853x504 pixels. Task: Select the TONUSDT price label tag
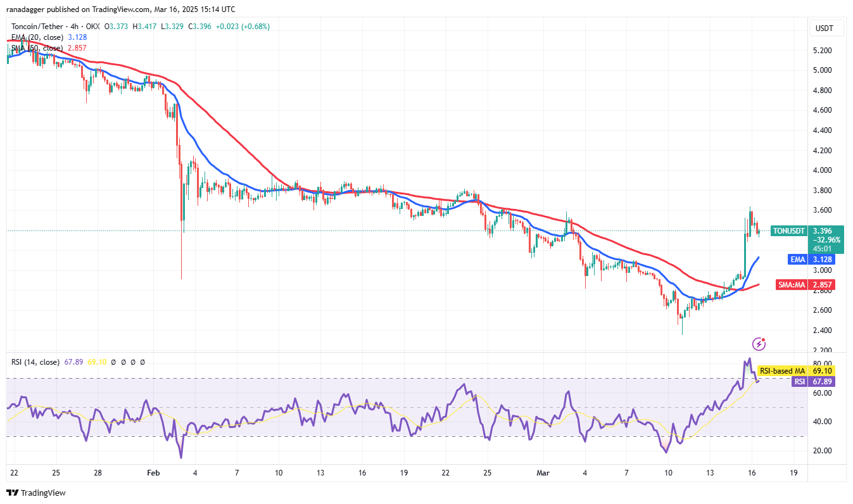point(788,231)
